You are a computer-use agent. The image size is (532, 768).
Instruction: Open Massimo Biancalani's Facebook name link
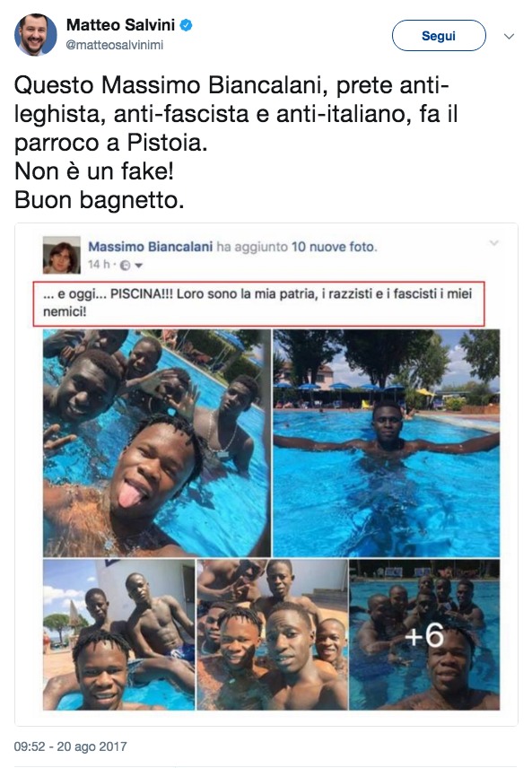(151, 247)
